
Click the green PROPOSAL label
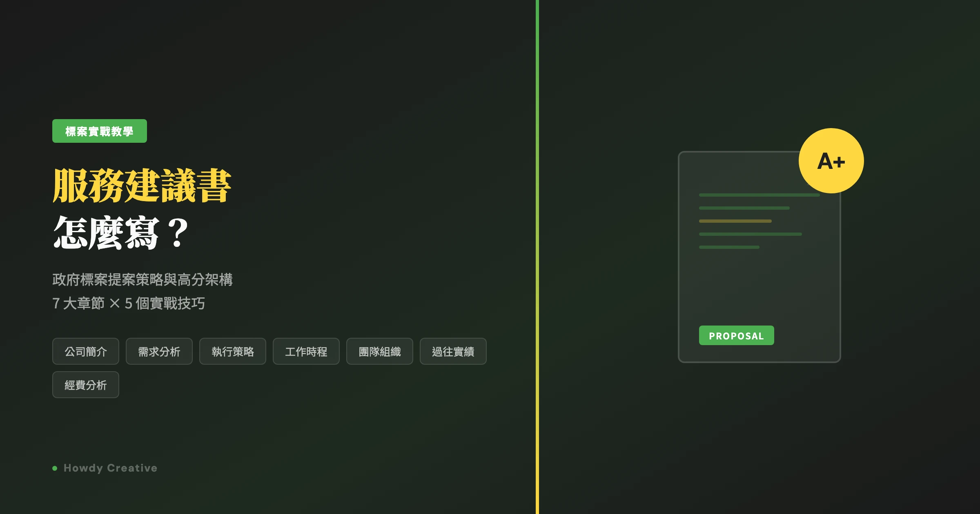[736, 335]
